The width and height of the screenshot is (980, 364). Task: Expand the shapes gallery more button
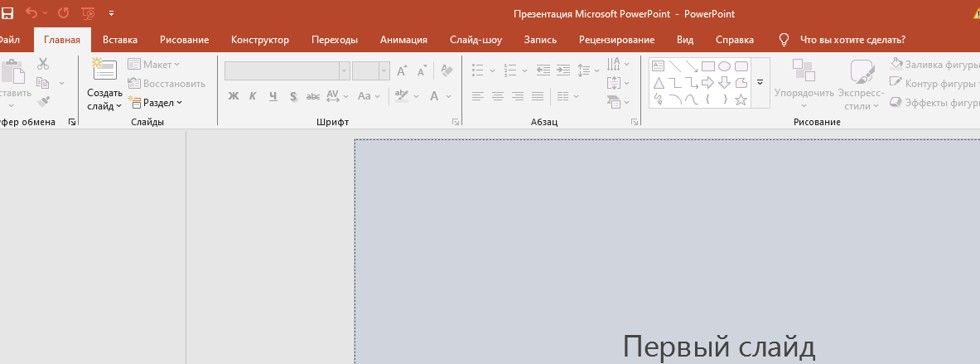click(760, 83)
